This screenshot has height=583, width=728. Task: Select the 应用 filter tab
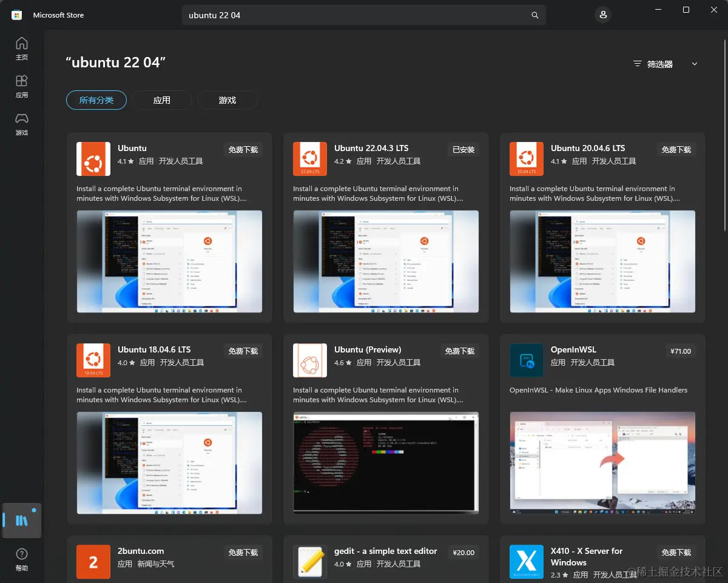[x=162, y=100]
